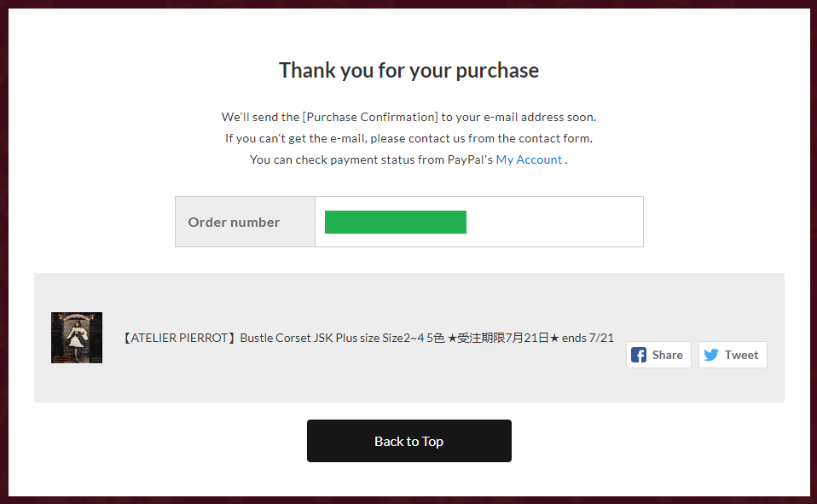This screenshot has width=817, height=504.
Task: Click the 'ends 7/21' deadline text
Action: pos(588,338)
